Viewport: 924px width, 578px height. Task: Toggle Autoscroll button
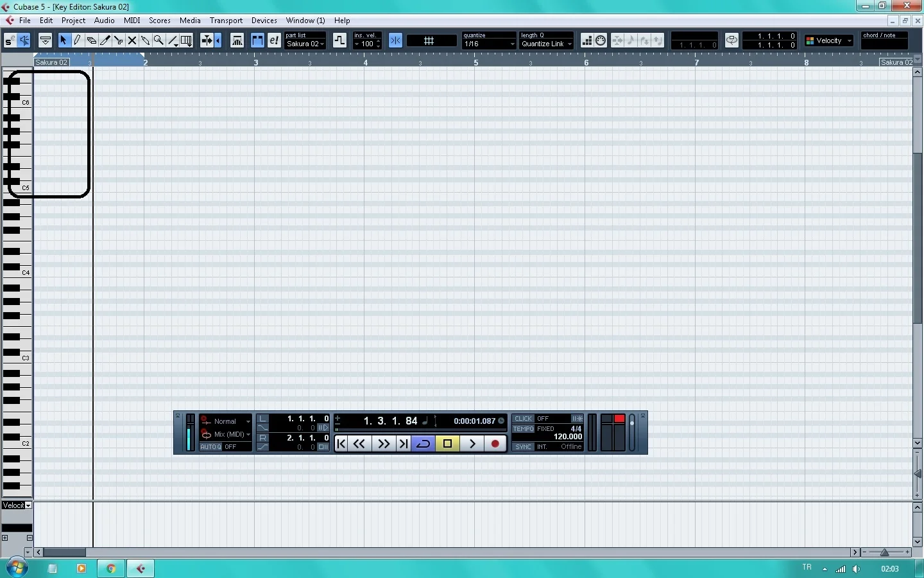point(207,40)
